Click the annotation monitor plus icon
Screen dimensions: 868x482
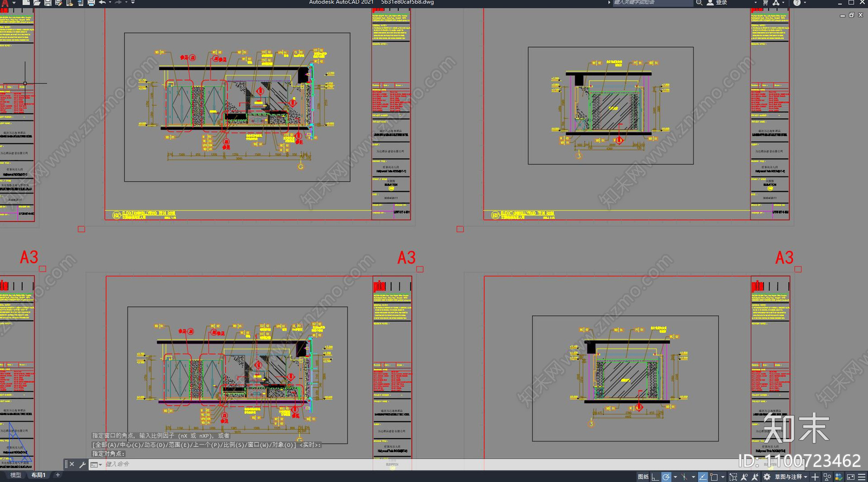tap(815, 477)
